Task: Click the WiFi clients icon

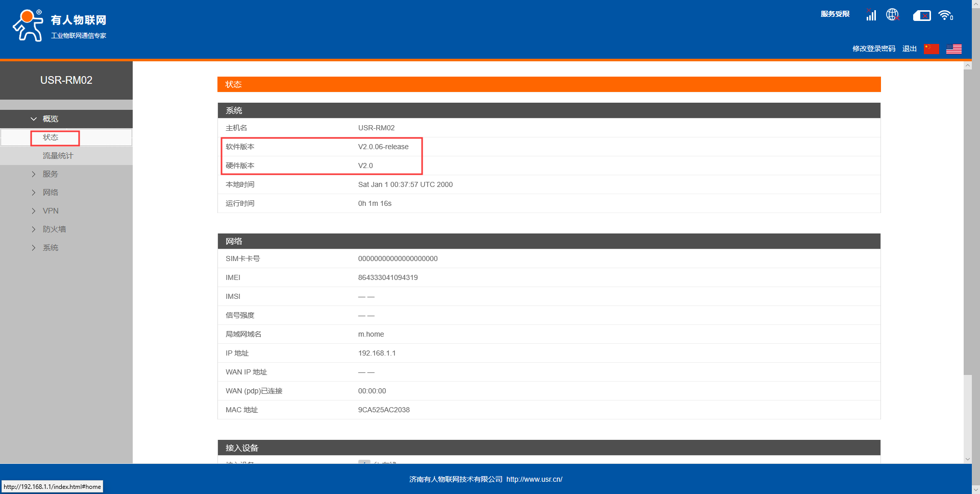Action: pos(946,16)
